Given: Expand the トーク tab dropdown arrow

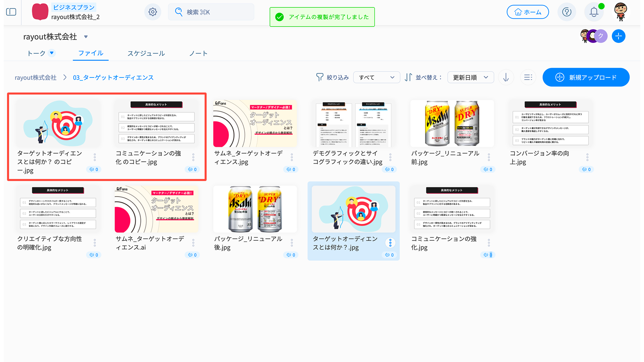Looking at the screenshot, I should (52, 53).
